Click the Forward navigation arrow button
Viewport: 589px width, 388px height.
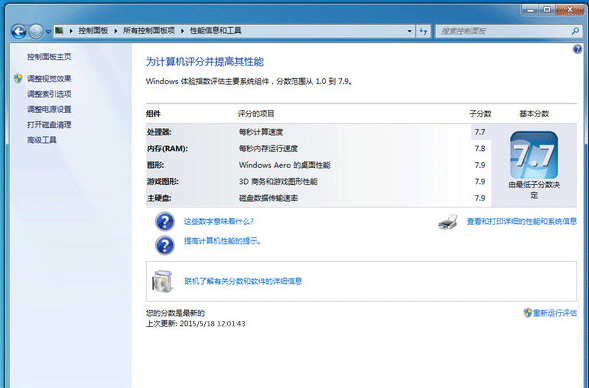(36, 32)
